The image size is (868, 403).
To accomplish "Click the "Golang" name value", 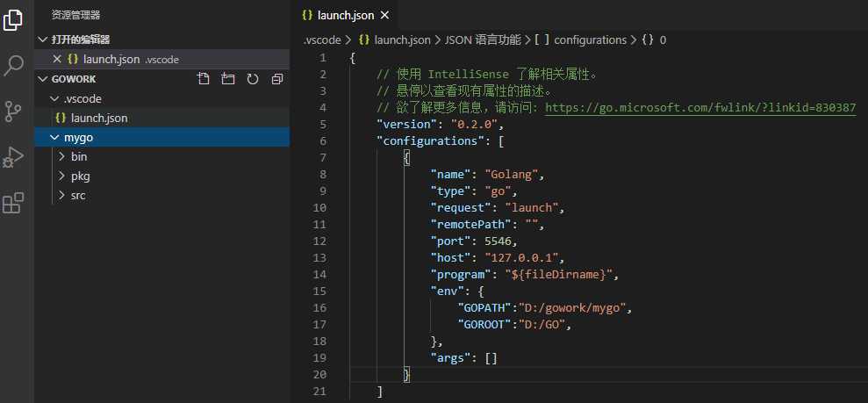I will click(x=512, y=175).
